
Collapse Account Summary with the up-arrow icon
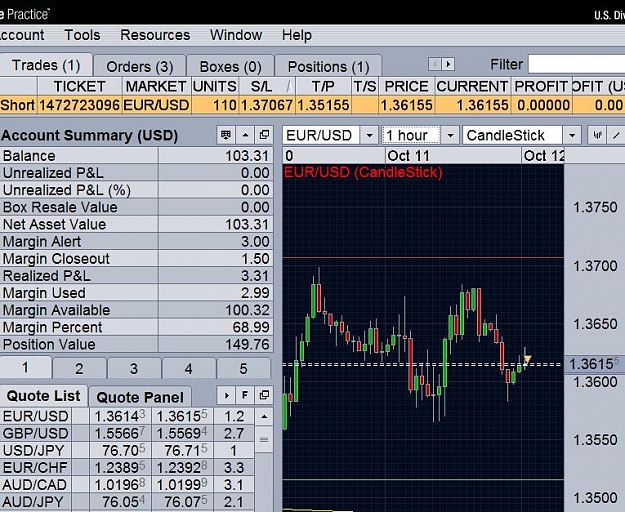(245, 135)
